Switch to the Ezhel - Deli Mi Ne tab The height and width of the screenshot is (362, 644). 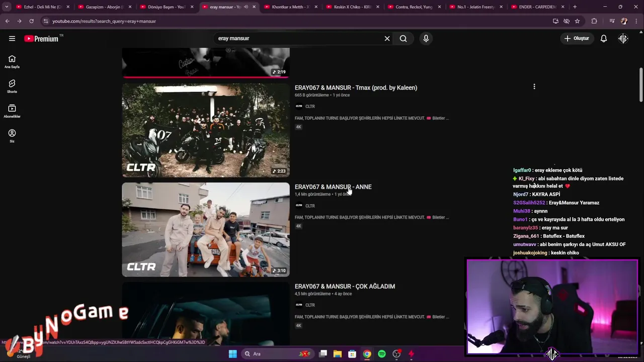pos(39,7)
